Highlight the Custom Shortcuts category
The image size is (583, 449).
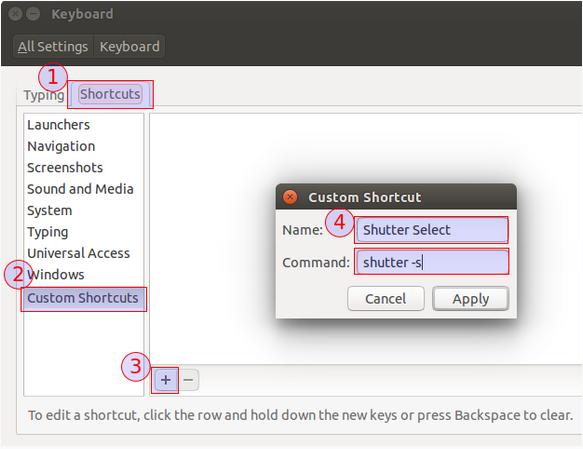pyautogui.click(x=84, y=298)
